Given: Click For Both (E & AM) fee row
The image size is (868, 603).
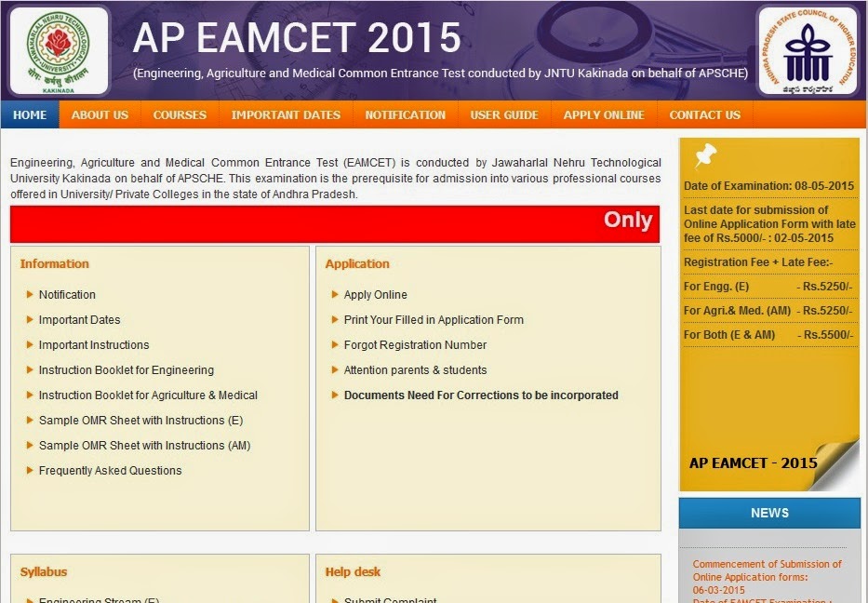Looking at the screenshot, I should pyautogui.click(x=768, y=335).
